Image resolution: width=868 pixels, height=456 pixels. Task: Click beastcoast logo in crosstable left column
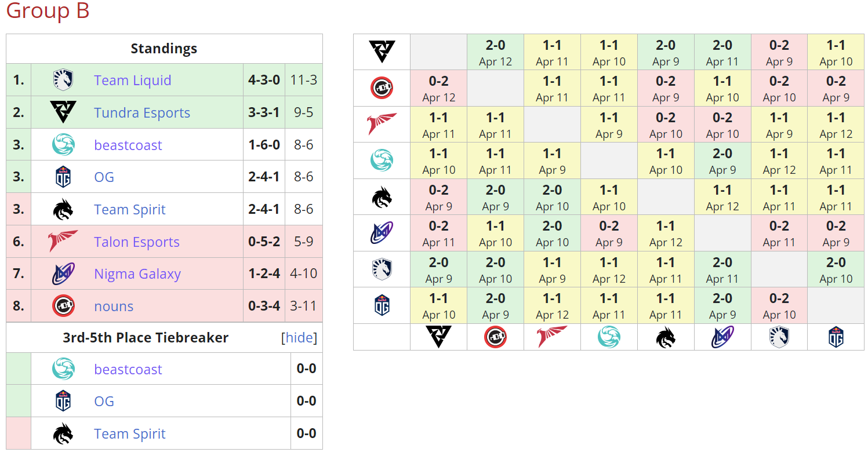[x=382, y=160]
